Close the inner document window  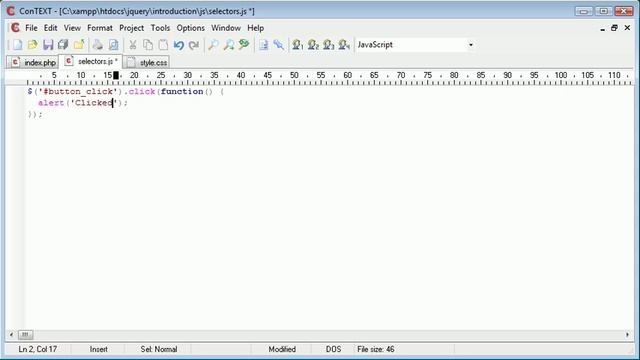tap(627, 28)
